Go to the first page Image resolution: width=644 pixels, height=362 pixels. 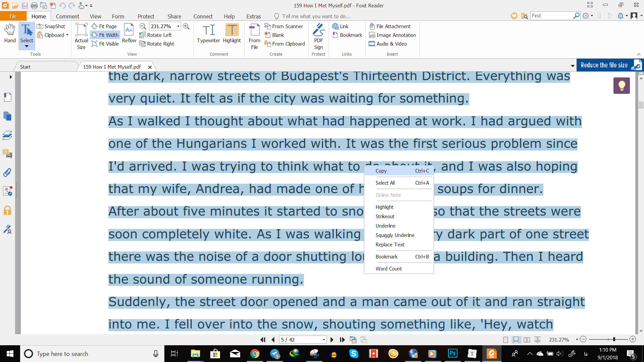coord(263,340)
